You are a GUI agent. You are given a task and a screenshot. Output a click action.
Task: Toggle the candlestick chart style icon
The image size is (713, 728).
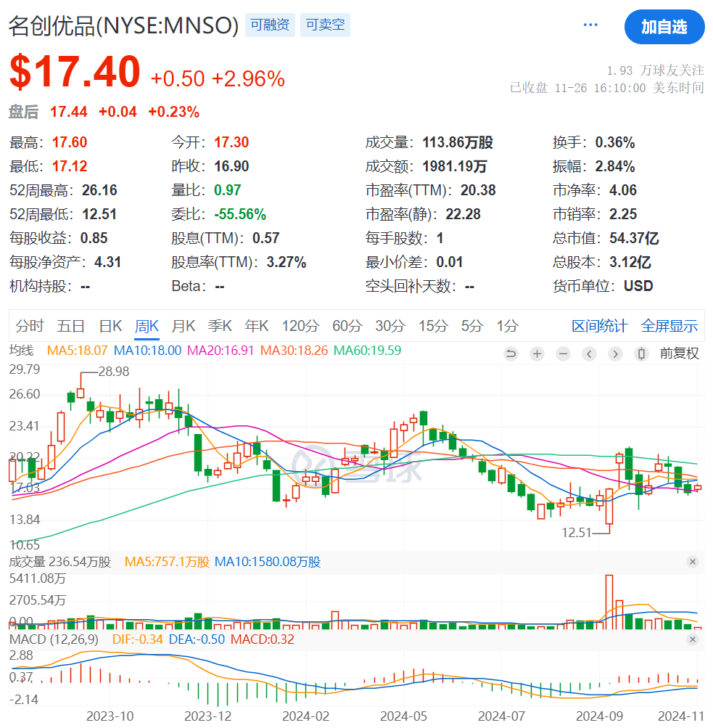pyautogui.click(x=641, y=354)
